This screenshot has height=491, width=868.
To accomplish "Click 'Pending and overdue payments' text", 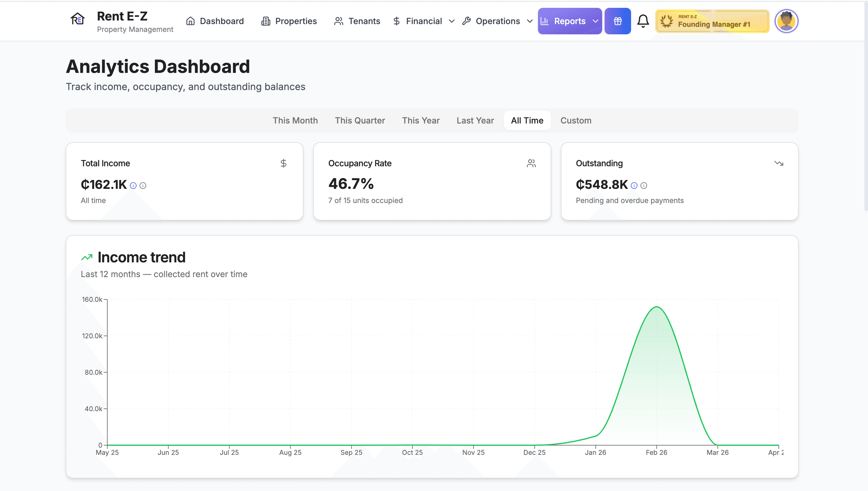I will pos(630,200).
